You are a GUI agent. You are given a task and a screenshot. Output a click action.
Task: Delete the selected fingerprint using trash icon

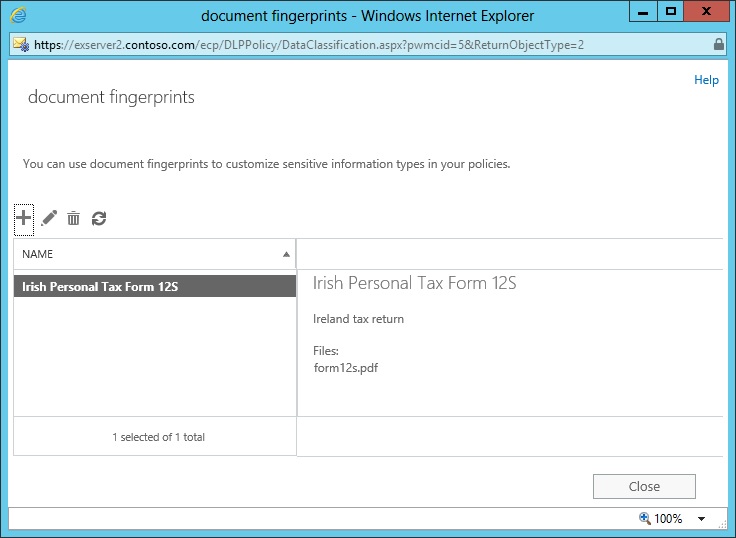[x=73, y=218]
